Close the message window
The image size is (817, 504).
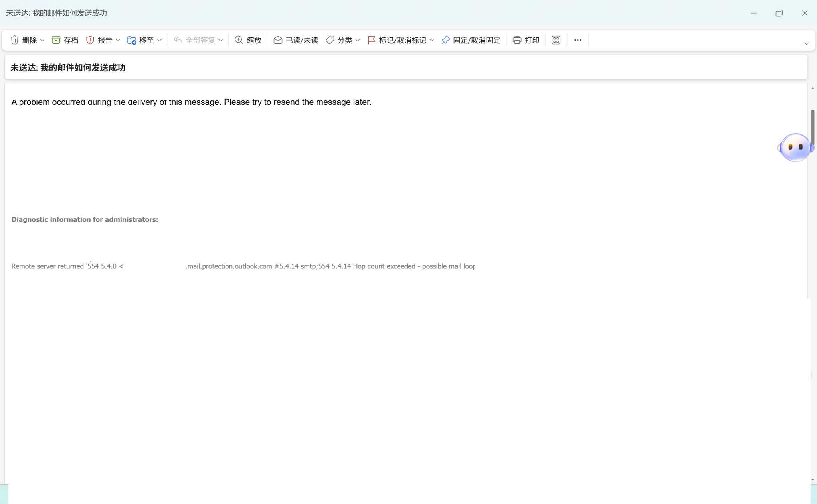(x=805, y=13)
